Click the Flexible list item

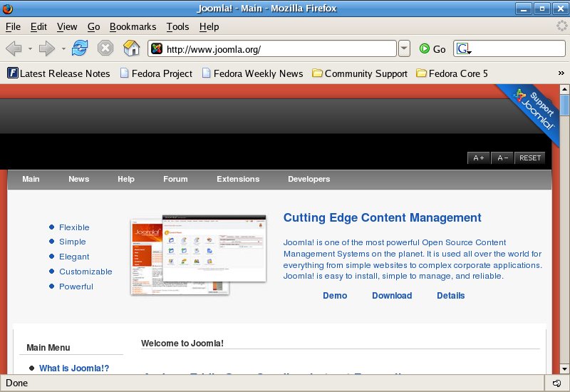click(x=74, y=227)
